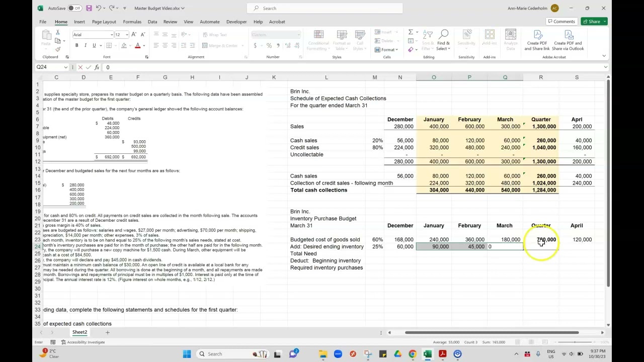Toggle the AutoSave switch
644x362 pixels.
pyautogui.click(x=74, y=8)
